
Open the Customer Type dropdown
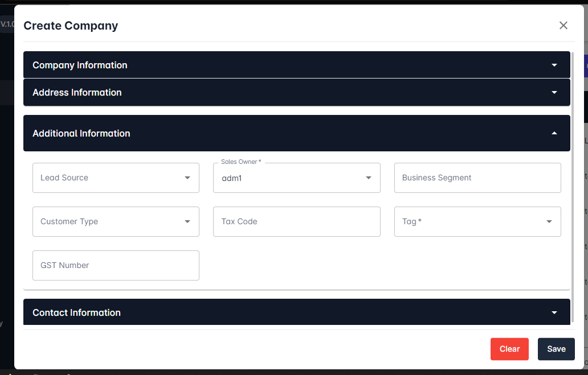(x=108, y=221)
